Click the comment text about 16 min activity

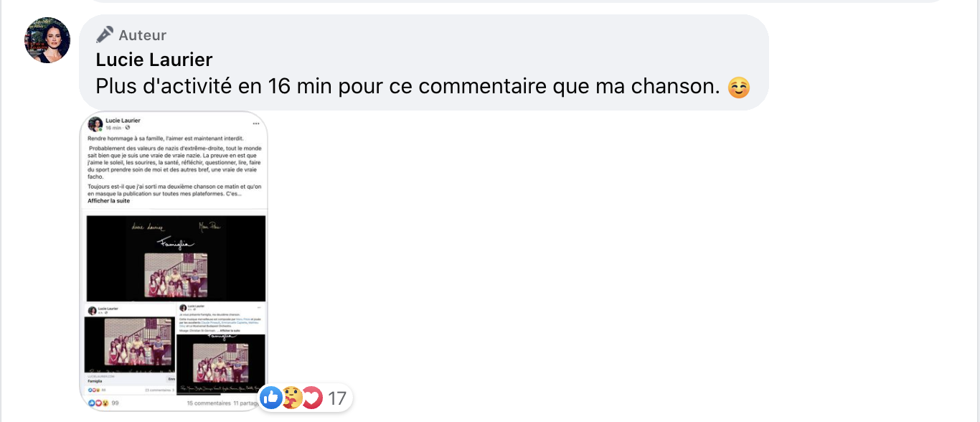coord(407,87)
